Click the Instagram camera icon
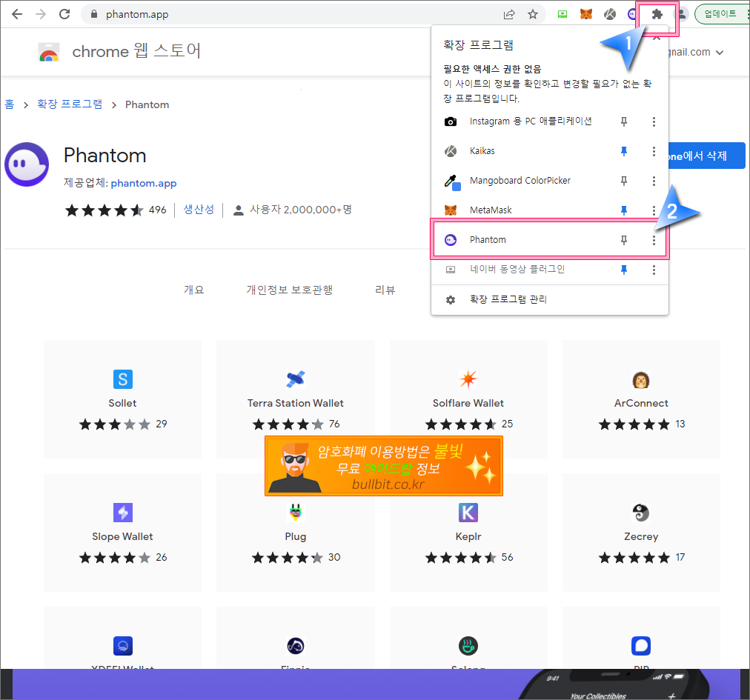 coord(451,121)
